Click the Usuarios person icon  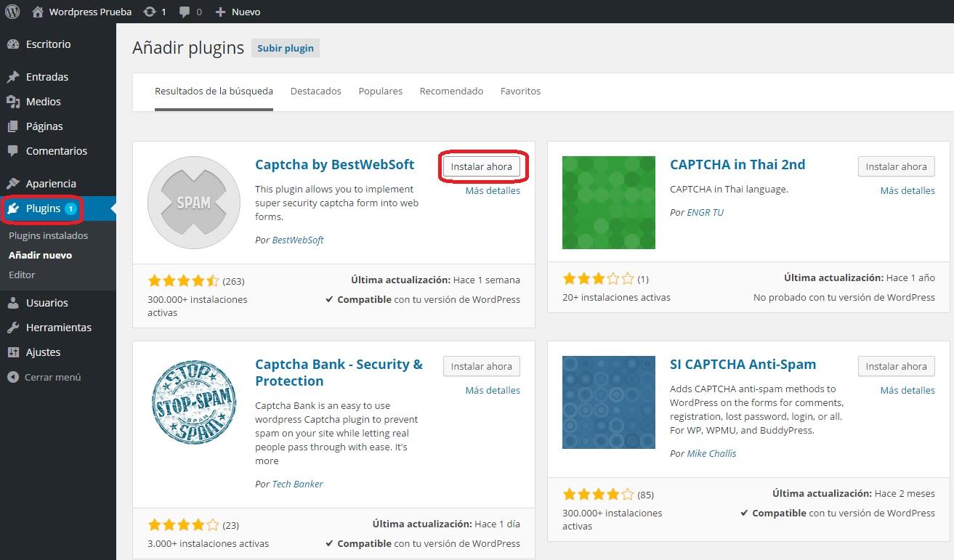(x=12, y=303)
